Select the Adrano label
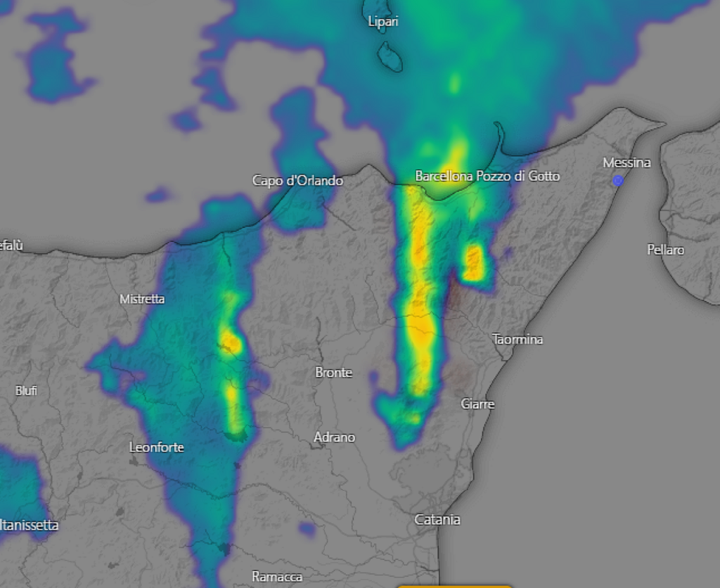 point(334,437)
